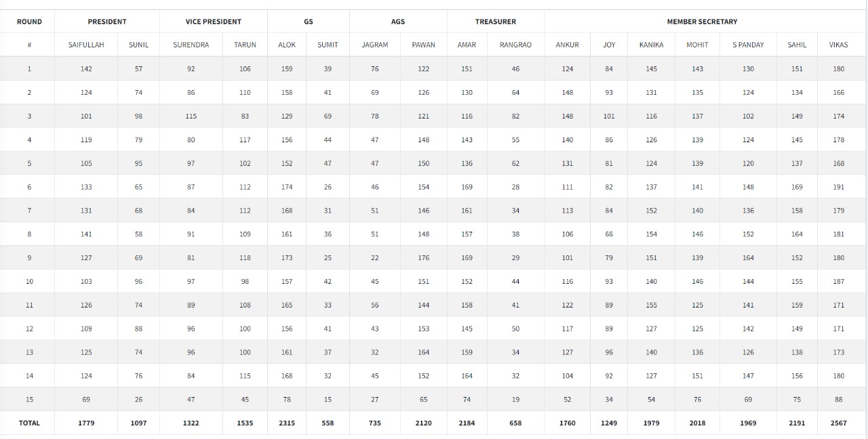
Task: Click the TOTAL row label
Action: pyautogui.click(x=29, y=423)
